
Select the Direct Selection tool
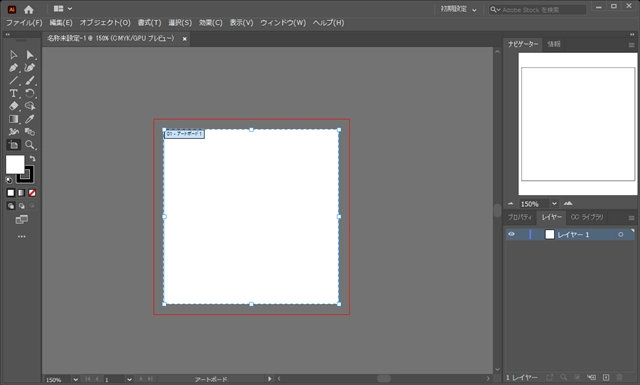[29, 55]
